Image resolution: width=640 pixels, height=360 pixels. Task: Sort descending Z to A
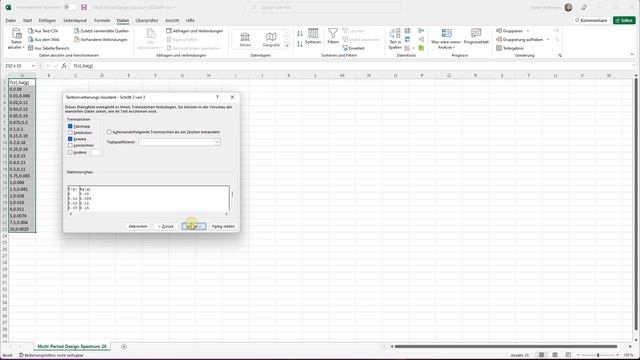[x=300, y=44]
